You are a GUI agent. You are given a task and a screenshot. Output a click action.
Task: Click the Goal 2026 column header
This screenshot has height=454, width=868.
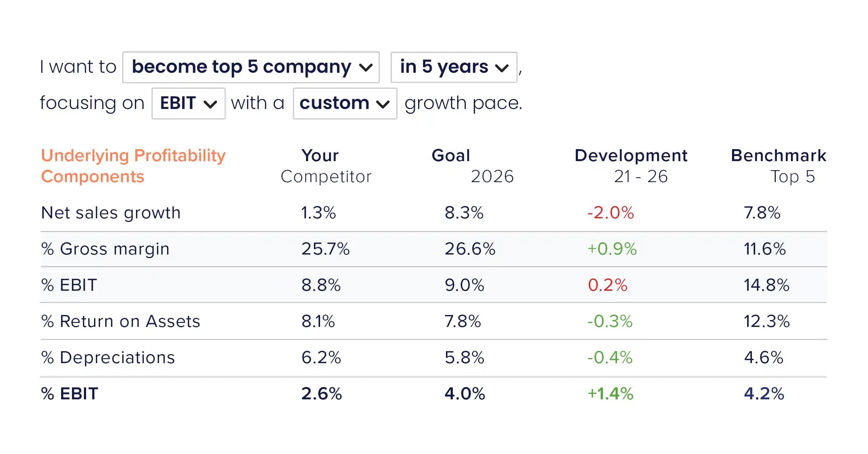472,166
